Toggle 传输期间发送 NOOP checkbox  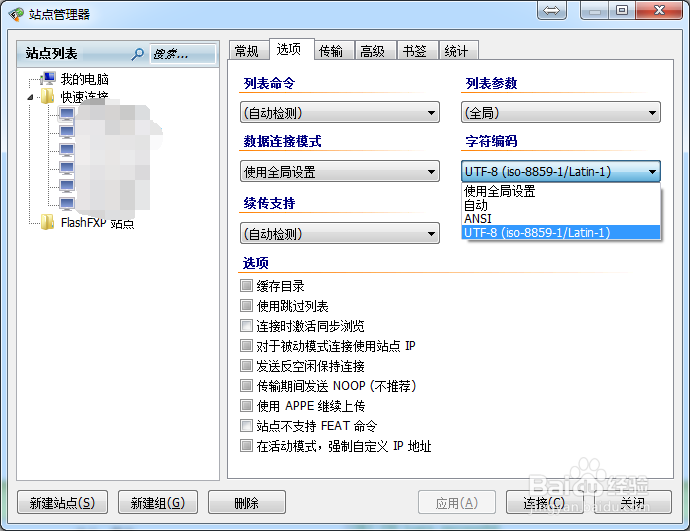pos(246,385)
